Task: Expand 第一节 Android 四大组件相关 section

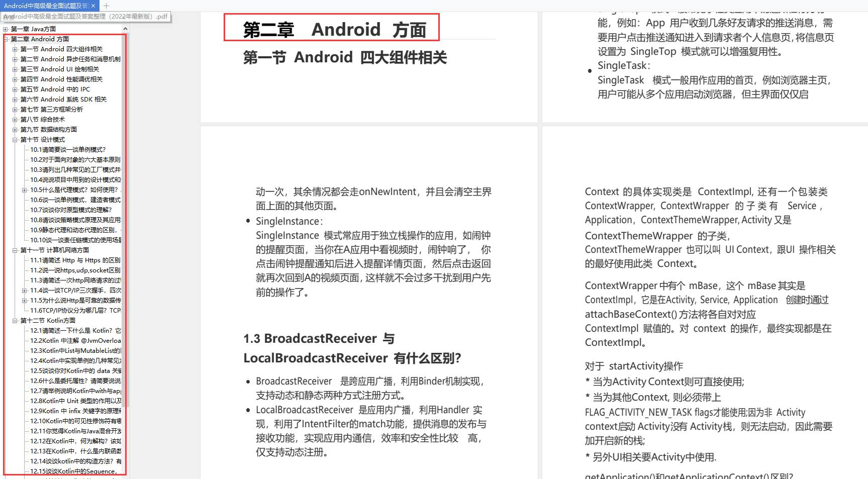Action: [x=14, y=49]
